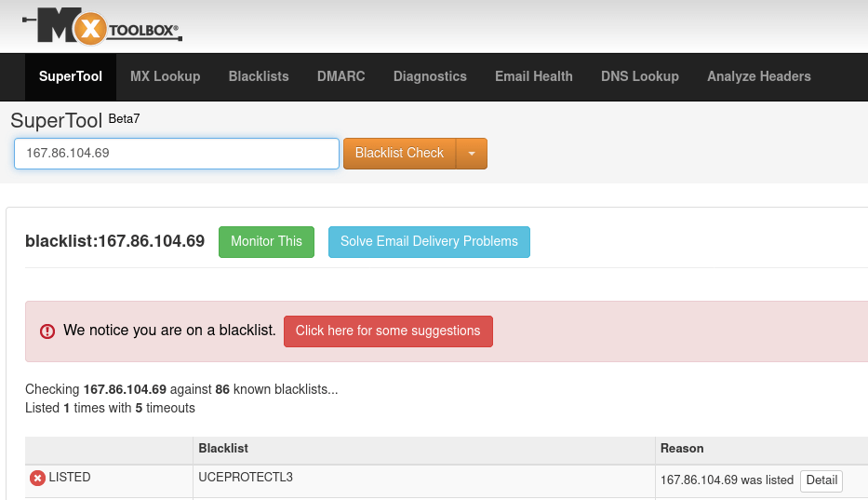Click the green Monitor This button
Screen dimensions: 868x500
pos(266,241)
